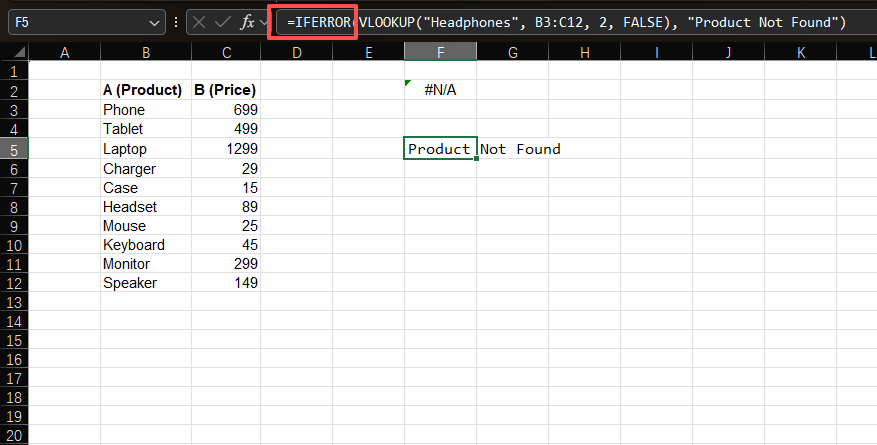
Task: Select column E header
Action: 369,53
